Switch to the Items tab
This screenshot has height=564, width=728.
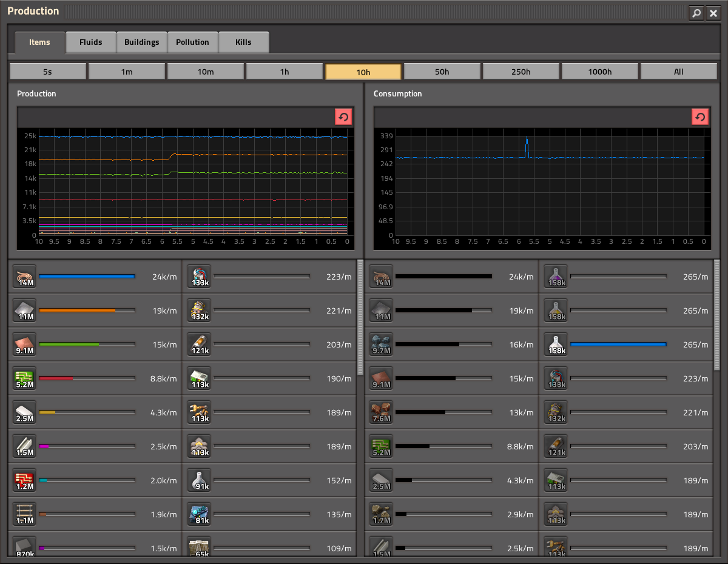coord(39,42)
